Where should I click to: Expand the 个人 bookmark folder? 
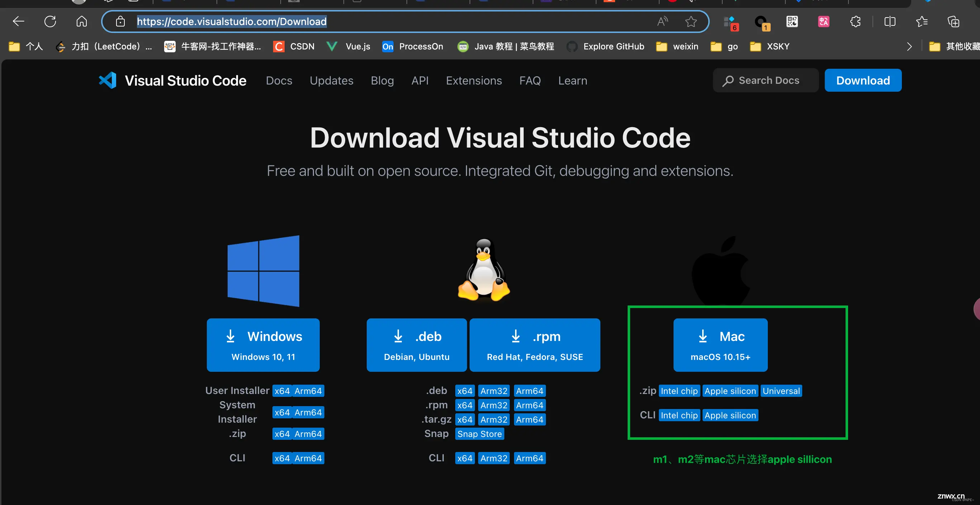click(x=25, y=46)
